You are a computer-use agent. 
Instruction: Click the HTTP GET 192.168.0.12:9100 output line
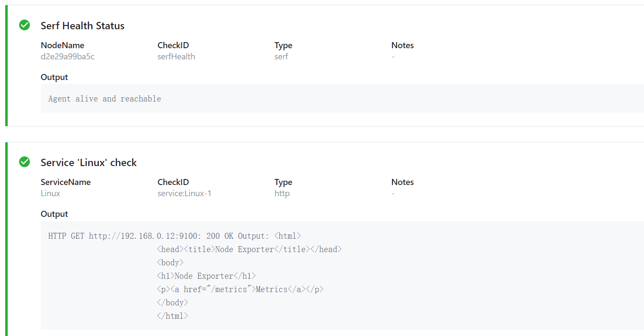click(175, 236)
